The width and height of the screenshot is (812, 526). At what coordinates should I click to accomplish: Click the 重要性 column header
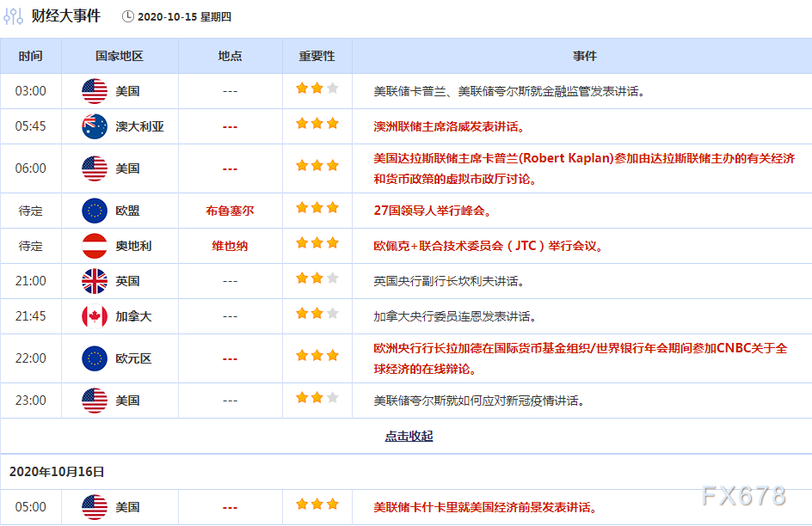coord(317,56)
